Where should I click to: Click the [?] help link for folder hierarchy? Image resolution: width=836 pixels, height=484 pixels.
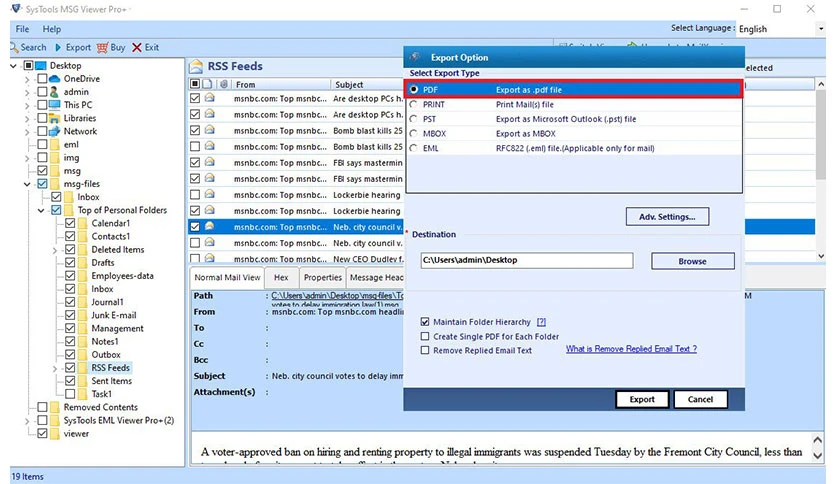tap(541, 322)
